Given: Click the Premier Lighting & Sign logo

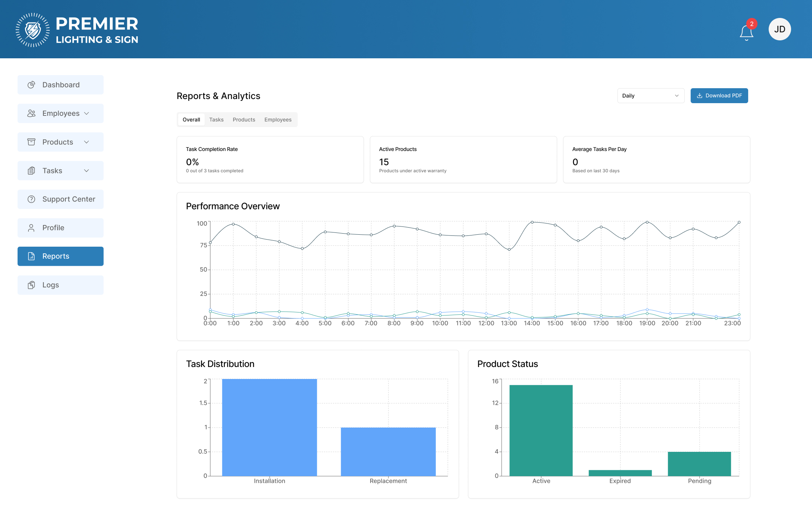Looking at the screenshot, I should 77,30.
